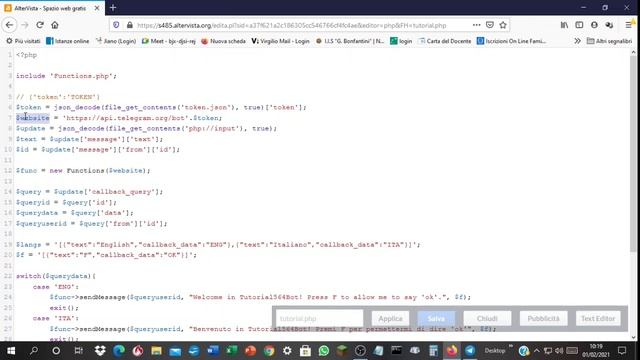This screenshot has width=640, height=360.
Task: Go back to the previous page
Action: [x=9, y=25]
